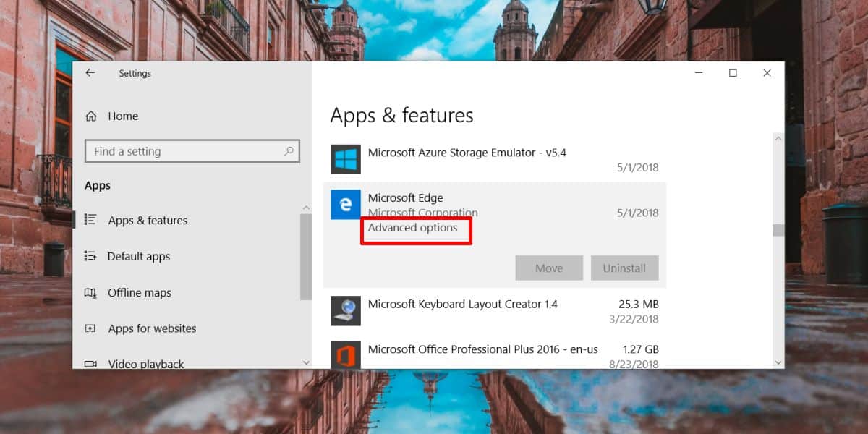Screen dimensions: 868x434
Task: Go to Video playback settings
Action: [146, 363]
